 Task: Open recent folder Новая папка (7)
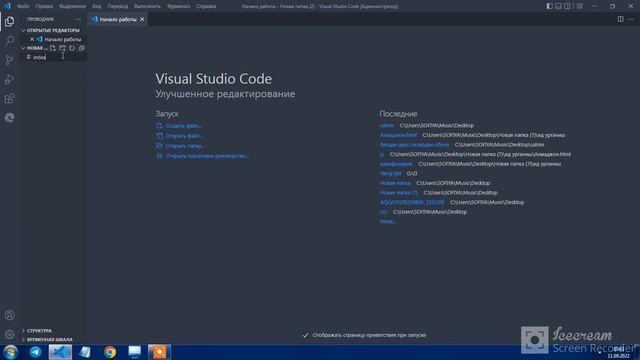[399, 193]
